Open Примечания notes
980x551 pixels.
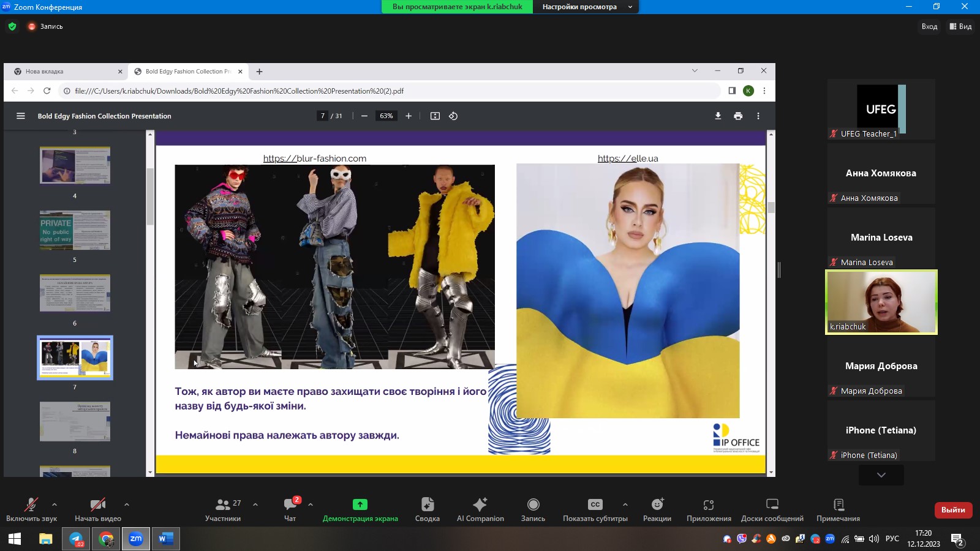pos(839,509)
